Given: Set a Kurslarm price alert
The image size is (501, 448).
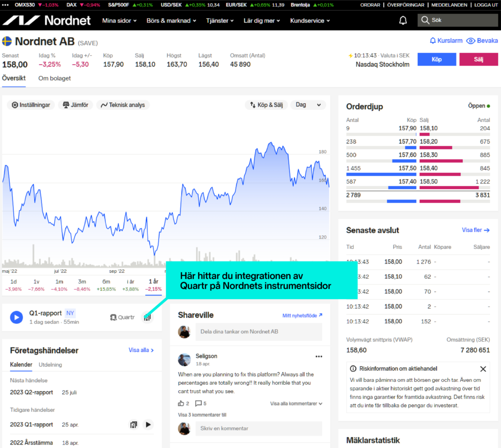Looking at the screenshot, I should tap(446, 41).
